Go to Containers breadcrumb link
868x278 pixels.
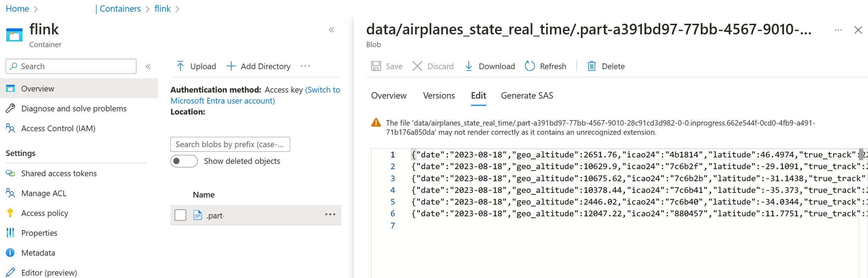(x=120, y=9)
